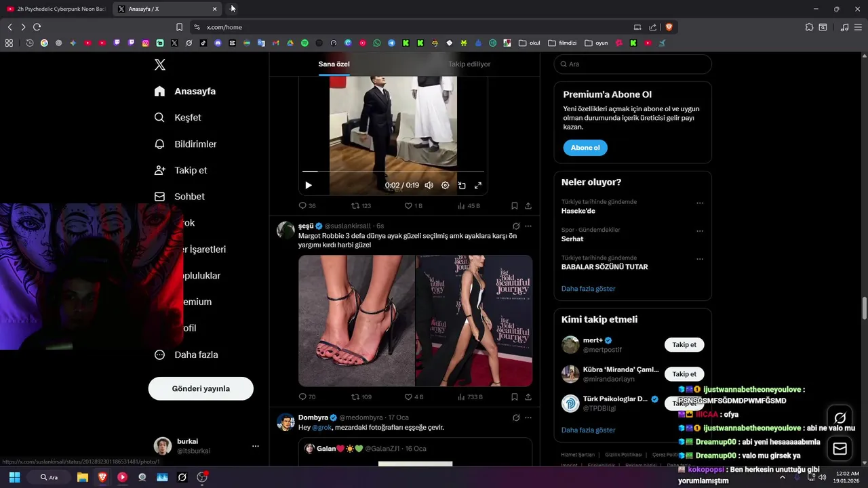The width and height of the screenshot is (868, 488).
Task: Like the video post with 1 B likes
Action: point(414,205)
